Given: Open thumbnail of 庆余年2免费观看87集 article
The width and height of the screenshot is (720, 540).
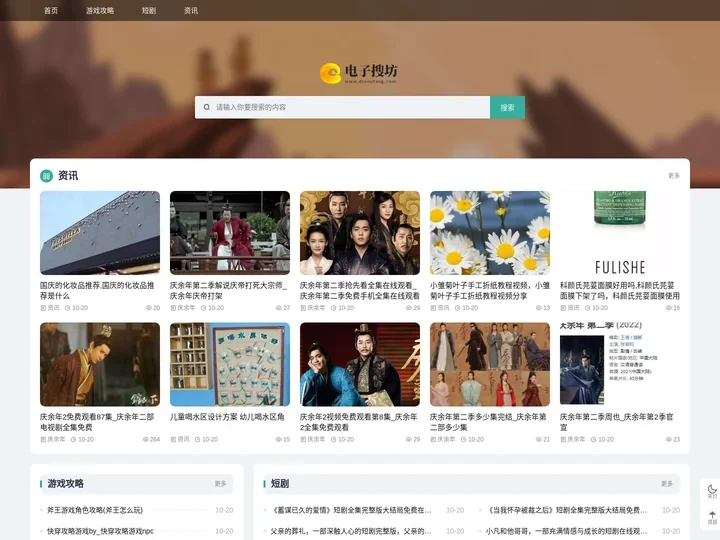Looking at the screenshot, I should pyautogui.click(x=100, y=364).
